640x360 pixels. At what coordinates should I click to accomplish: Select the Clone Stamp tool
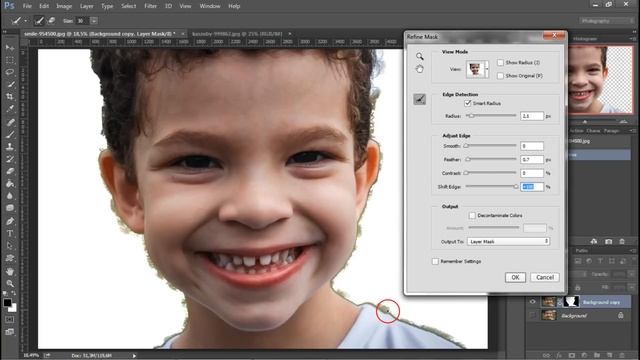point(10,147)
